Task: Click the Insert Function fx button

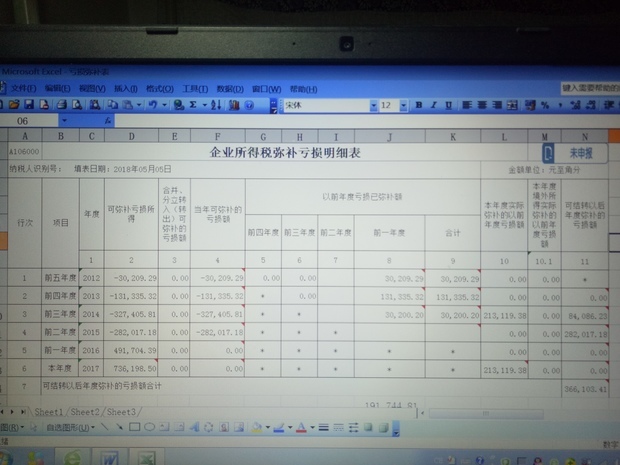Action: 108,121
